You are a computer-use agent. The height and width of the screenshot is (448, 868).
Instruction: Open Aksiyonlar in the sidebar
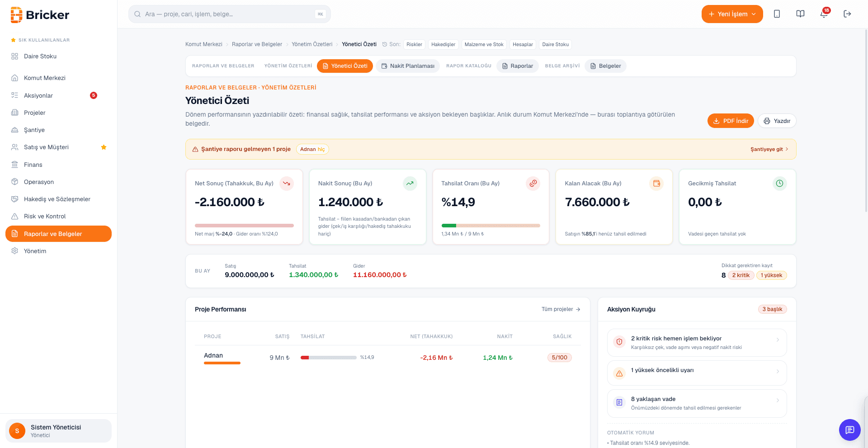(x=58, y=95)
